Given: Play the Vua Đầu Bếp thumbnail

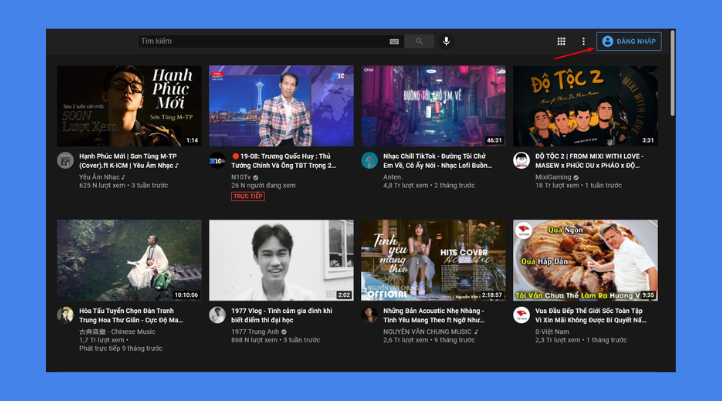Looking at the screenshot, I should (585, 260).
